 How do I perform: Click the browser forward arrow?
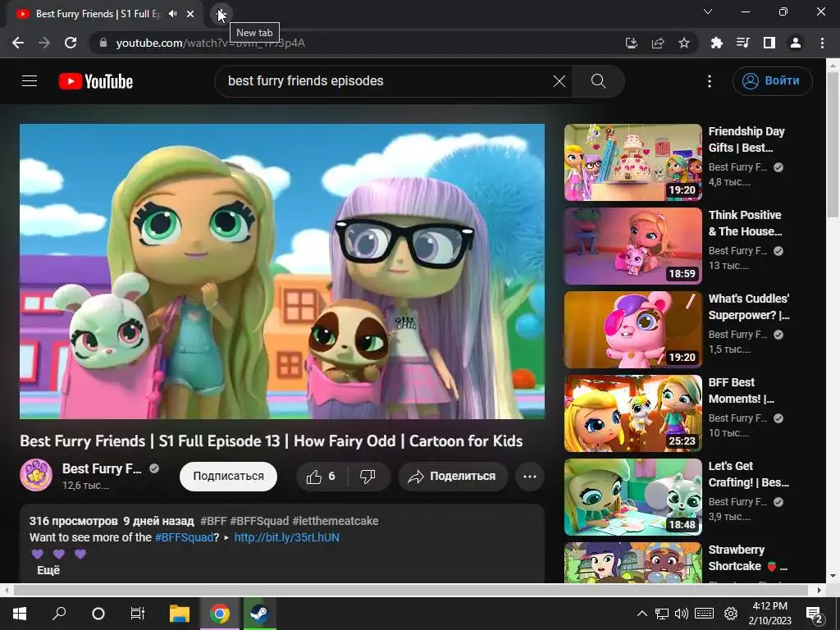click(44, 43)
